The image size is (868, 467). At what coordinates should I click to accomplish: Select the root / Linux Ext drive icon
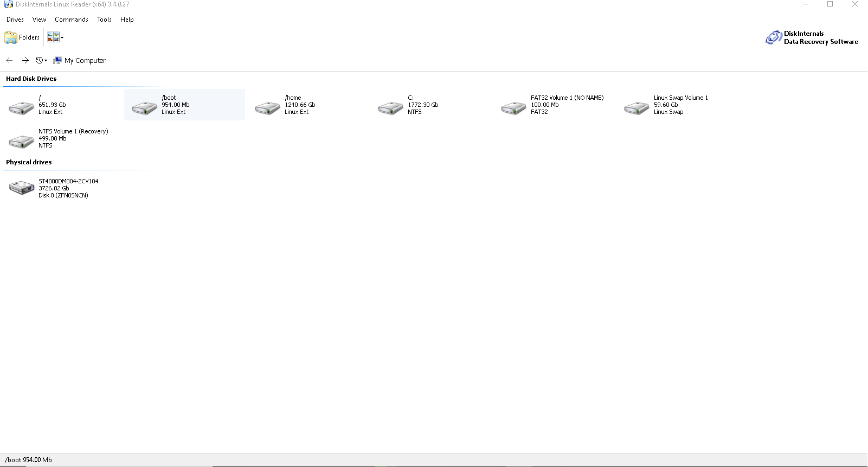(x=22, y=107)
